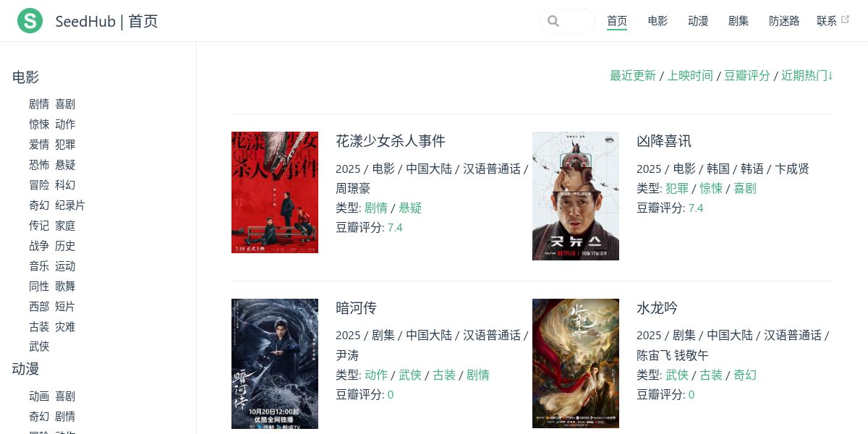Screen dimensions: 868x434
Task: Open the 防迷路 nav item
Action: pos(784,21)
